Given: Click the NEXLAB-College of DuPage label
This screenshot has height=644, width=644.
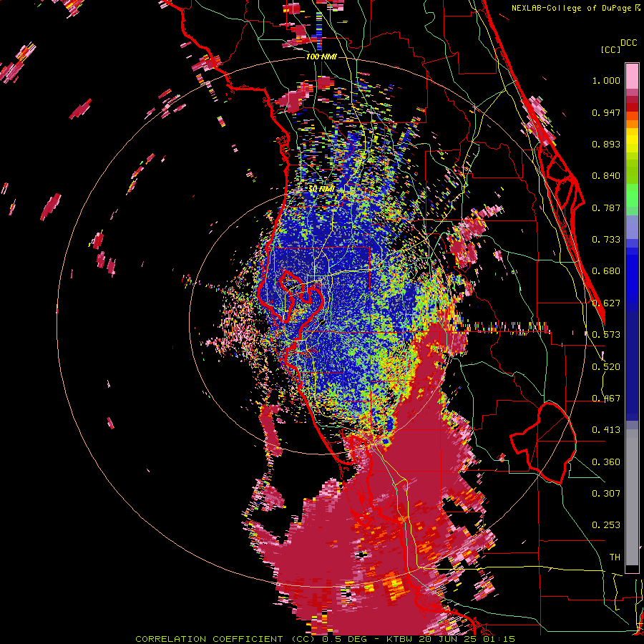Looking at the screenshot, I should pos(572,8).
